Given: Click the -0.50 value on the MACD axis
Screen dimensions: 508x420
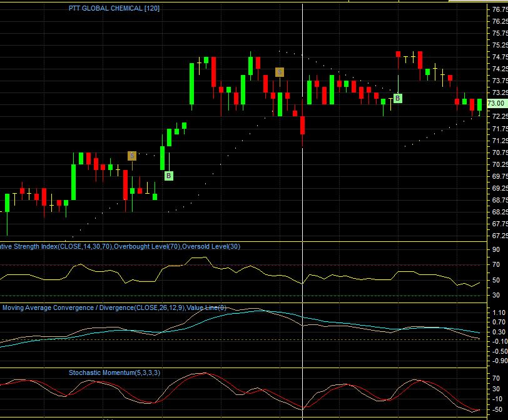Looking at the screenshot, I should [x=500, y=351].
